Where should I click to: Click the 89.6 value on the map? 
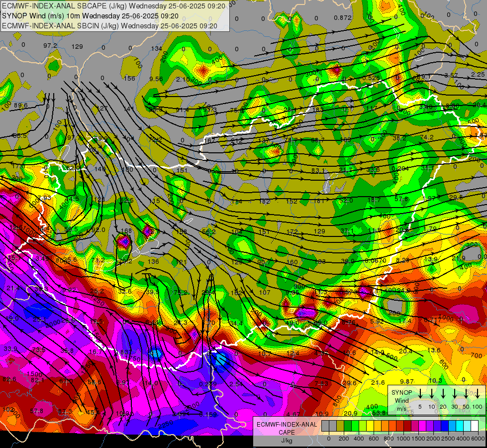(20, 106)
